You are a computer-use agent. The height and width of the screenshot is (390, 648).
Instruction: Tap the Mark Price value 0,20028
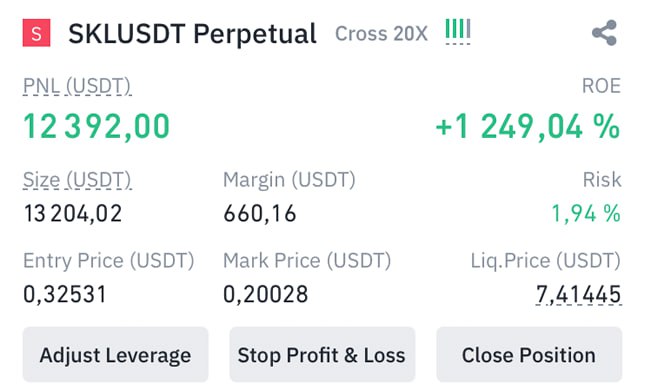point(265,295)
